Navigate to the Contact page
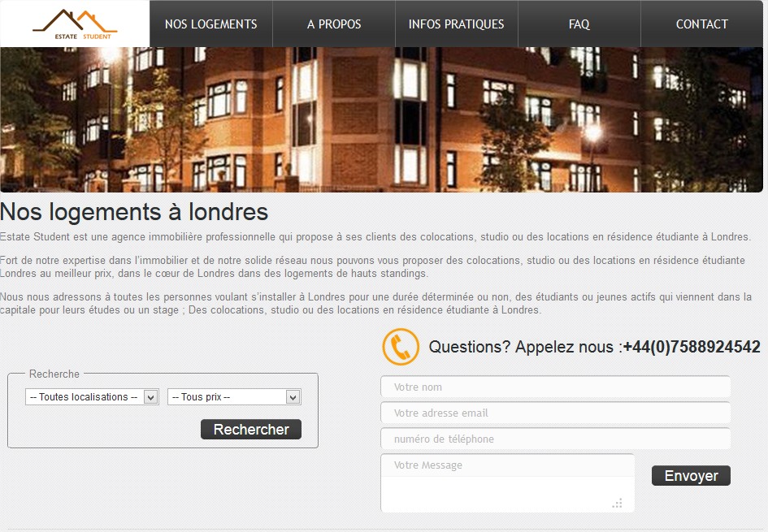The image size is (768, 532). [701, 24]
